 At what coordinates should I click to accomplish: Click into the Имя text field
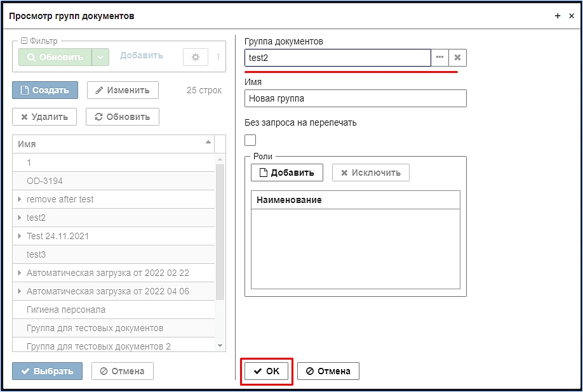tap(356, 98)
